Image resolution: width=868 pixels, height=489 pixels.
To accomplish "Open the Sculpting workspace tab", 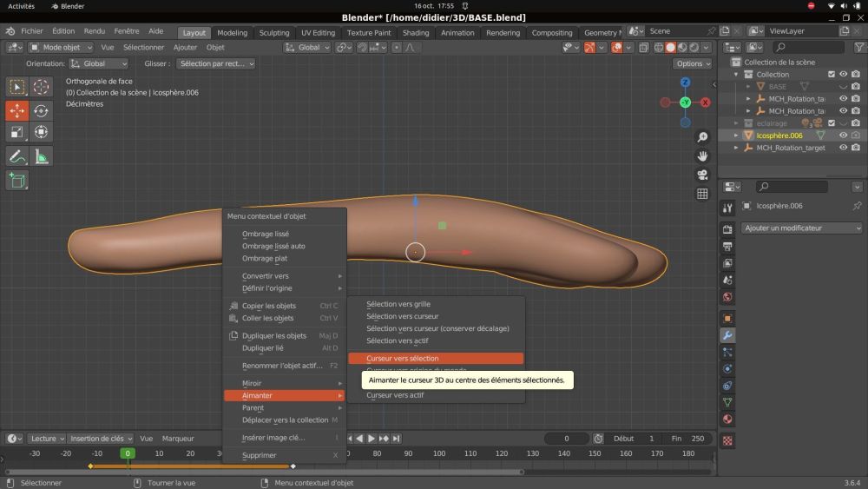I will 274,33.
